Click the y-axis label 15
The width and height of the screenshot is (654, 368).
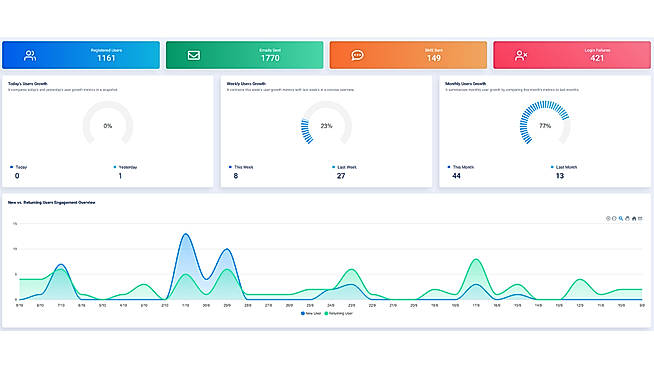pyautogui.click(x=15, y=224)
